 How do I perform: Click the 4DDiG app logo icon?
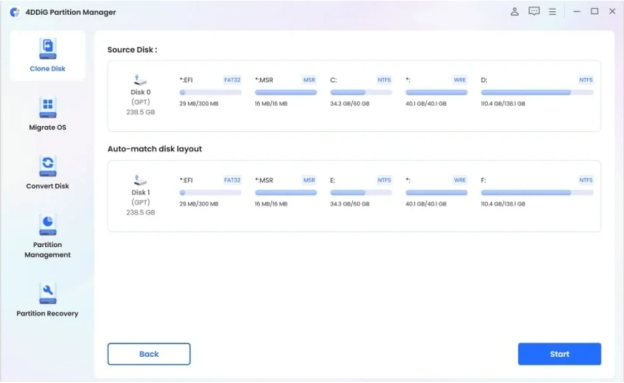point(15,12)
